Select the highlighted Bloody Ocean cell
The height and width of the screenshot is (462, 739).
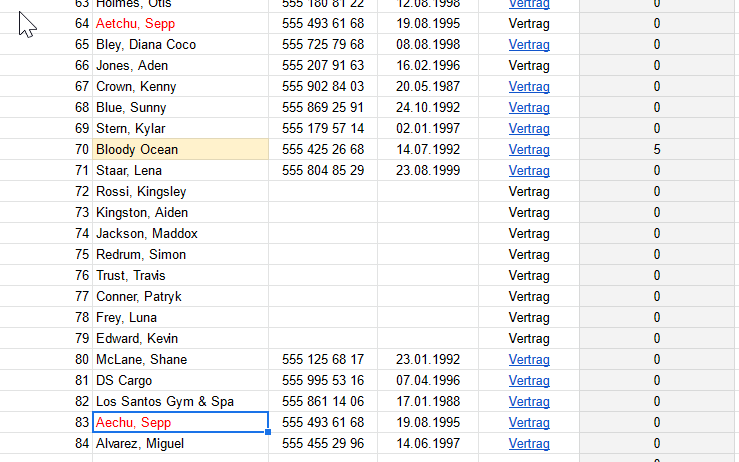[181, 149]
